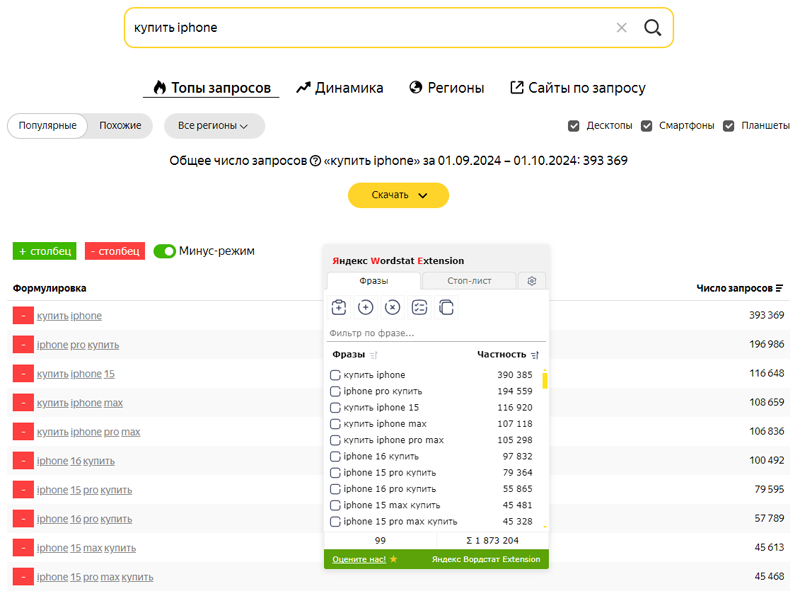800x596 pixels.
Task: Toggle the Планшеты checkbox
Action: [x=729, y=126]
